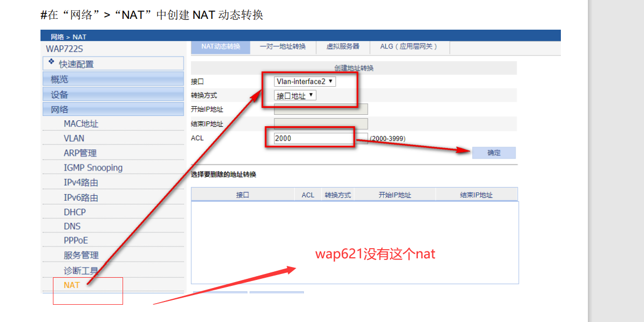Open the 接口 Vlan-interface2 dropdown
The height and width of the screenshot is (322, 644).
coord(305,81)
